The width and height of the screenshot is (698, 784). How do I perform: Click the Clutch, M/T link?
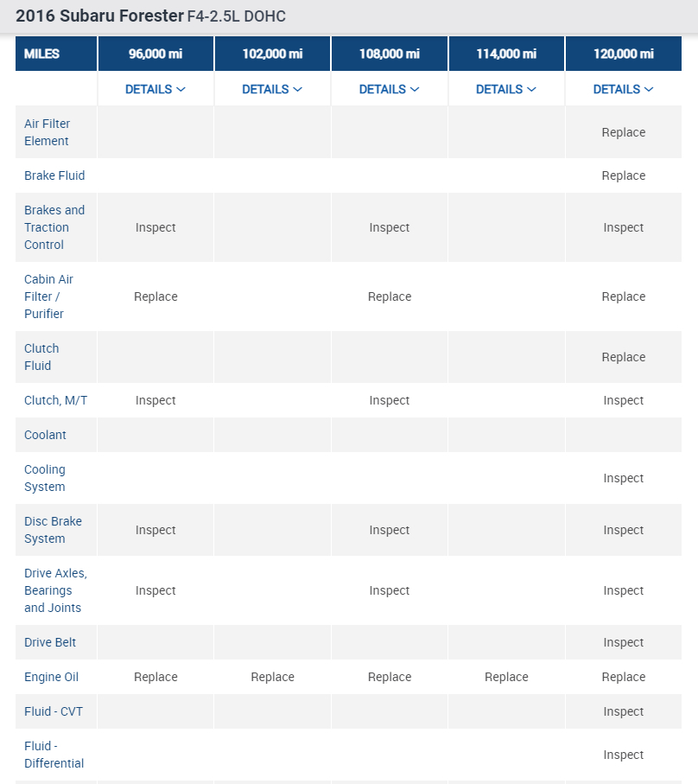coord(55,400)
